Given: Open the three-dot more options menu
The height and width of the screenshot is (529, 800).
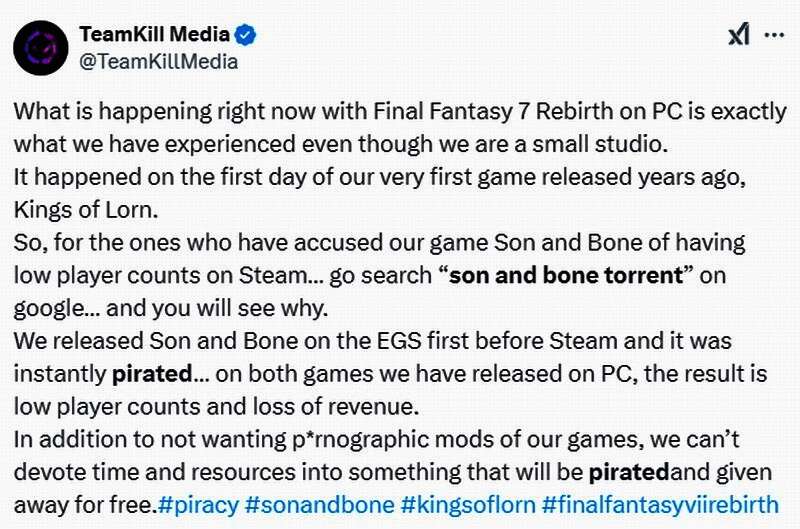Looking at the screenshot, I should tap(774, 34).
